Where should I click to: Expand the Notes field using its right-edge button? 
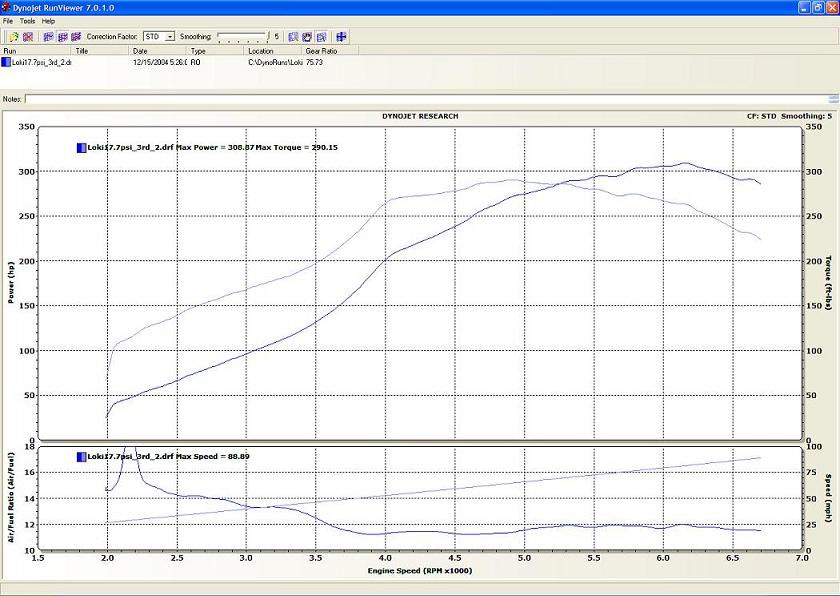833,99
